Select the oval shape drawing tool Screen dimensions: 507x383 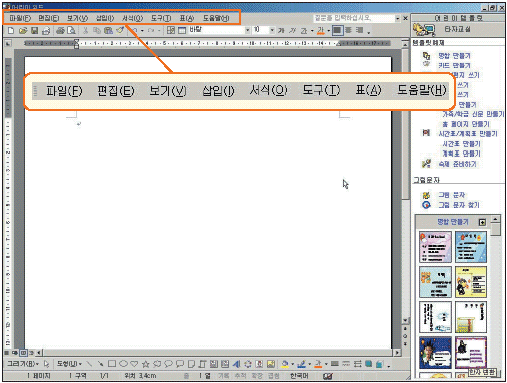point(123,364)
